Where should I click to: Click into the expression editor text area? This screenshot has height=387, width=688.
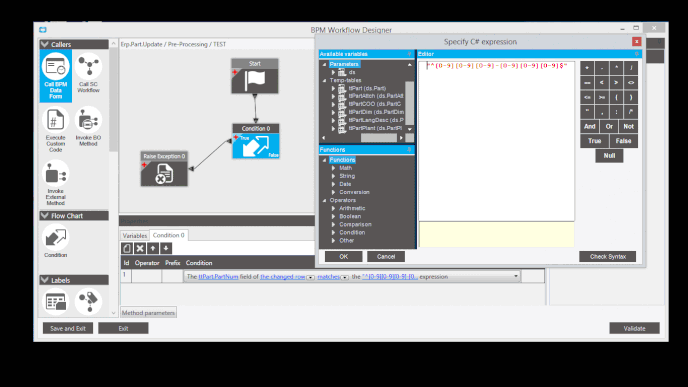click(496, 141)
